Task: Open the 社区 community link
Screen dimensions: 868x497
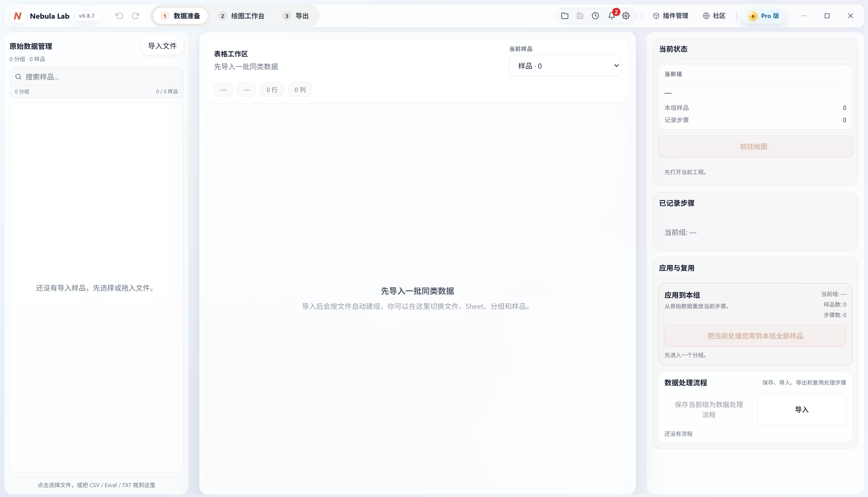Action: pos(714,16)
